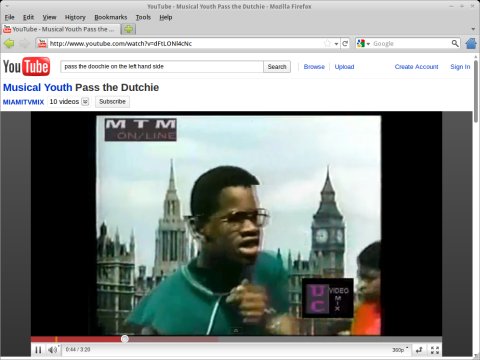
Task: Click the YouTube Search button
Action: [x=277, y=67]
